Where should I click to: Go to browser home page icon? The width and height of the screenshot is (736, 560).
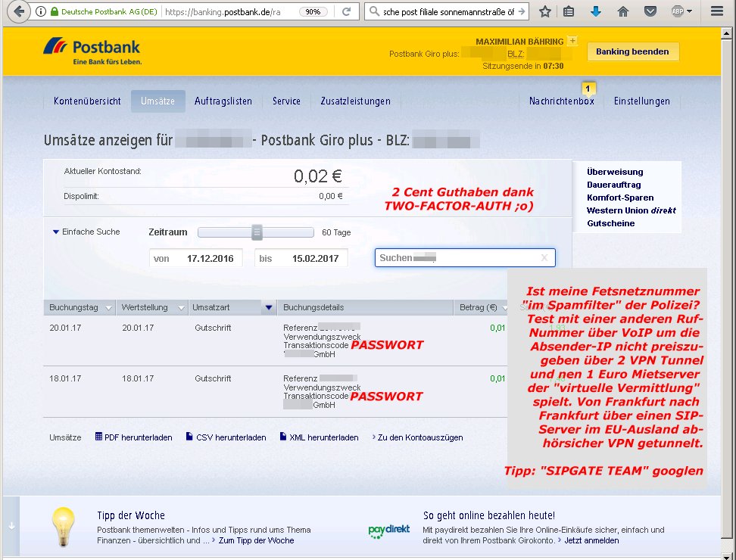point(623,11)
